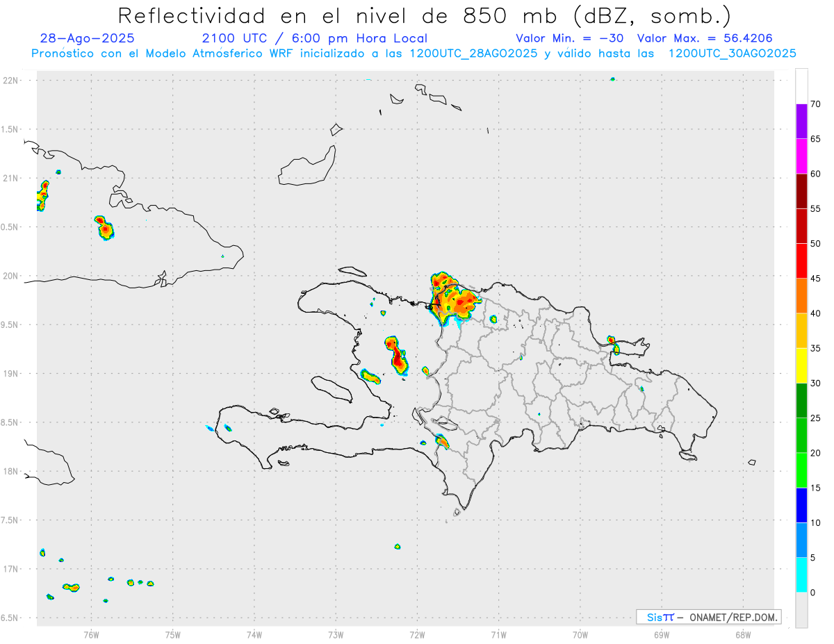Click the colorbar label '60'
The height and width of the screenshot is (644, 834).
pos(815,174)
